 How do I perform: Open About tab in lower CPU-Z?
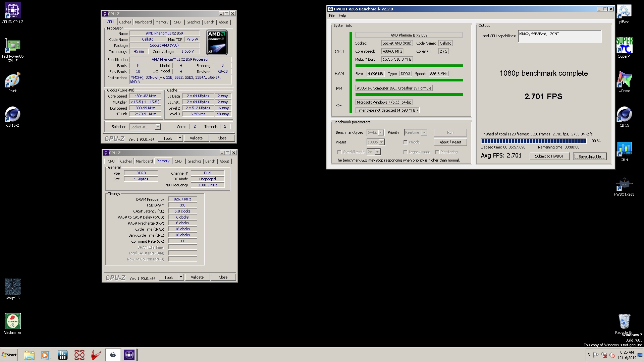click(224, 161)
